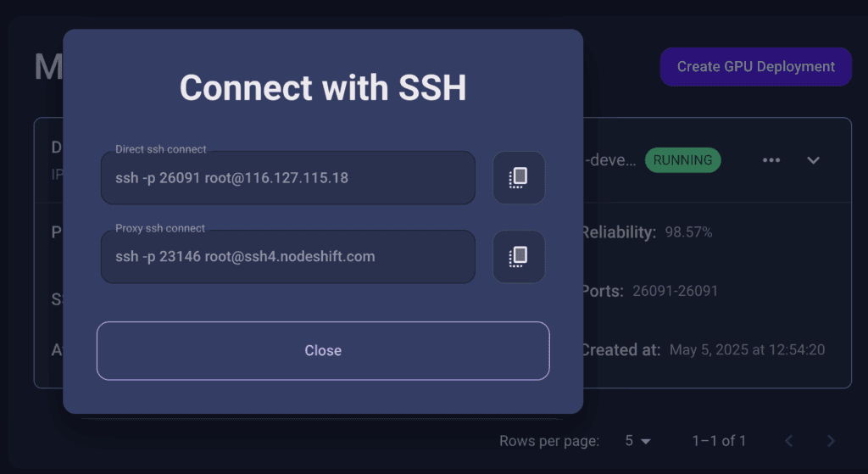Click the Create GPU Deployment button
Image resolution: width=868 pixels, height=474 pixels.
pos(755,66)
